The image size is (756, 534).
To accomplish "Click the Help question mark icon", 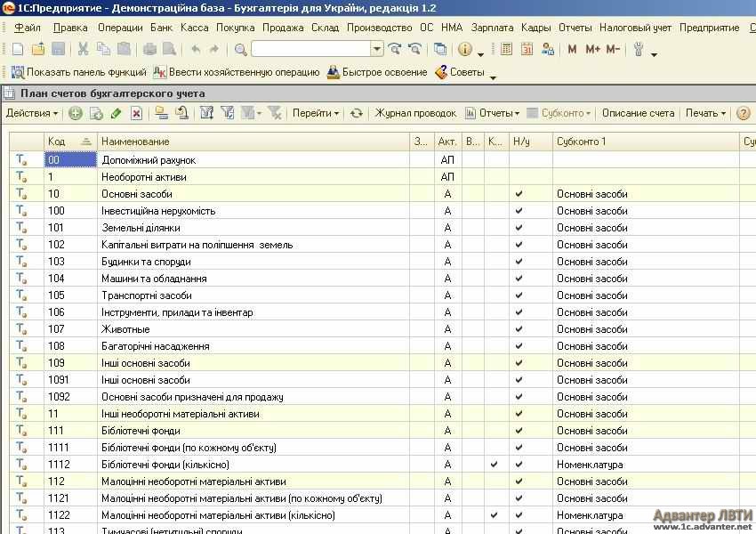I will [743, 113].
